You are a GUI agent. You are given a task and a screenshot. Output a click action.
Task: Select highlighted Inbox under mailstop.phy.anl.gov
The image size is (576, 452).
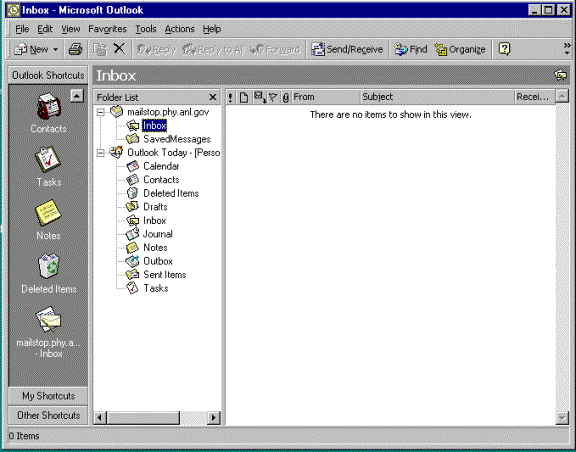click(155, 126)
